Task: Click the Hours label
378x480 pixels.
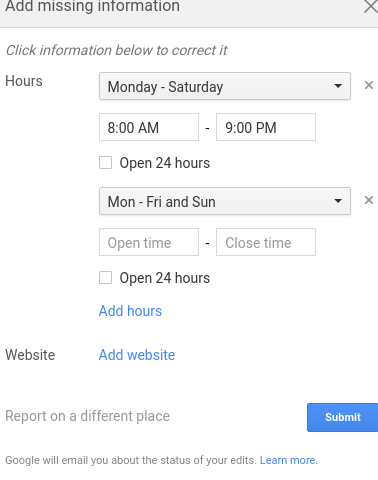Action: [24, 81]
